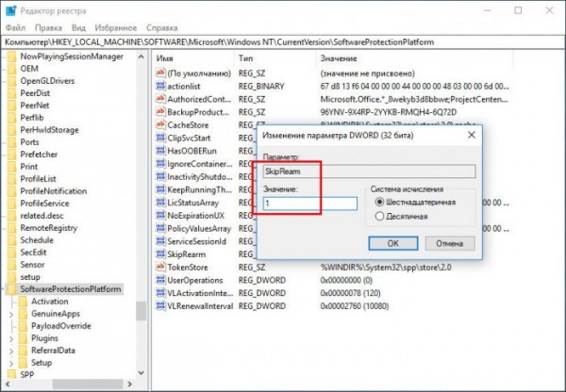566x392 pixels.
Task: Click the Plugins folder icon
Action: tap(23, 338)
